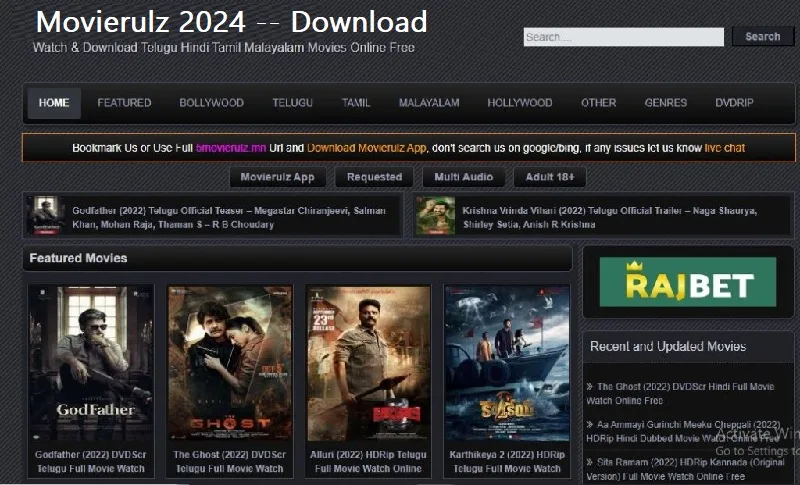
Task: Focus the Search input field
Action: (x=623, y=37)
